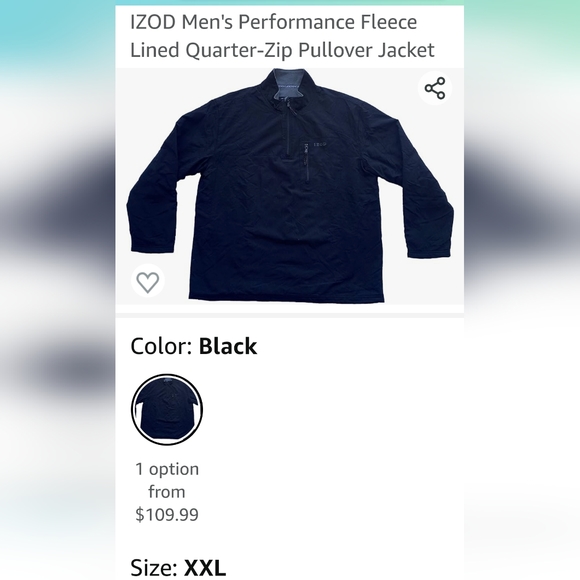Click 'Quarter-Zip Pullover Jacket' title line
Image resolution: width=580 pixels, height=580 pixels.
point(282,50)
